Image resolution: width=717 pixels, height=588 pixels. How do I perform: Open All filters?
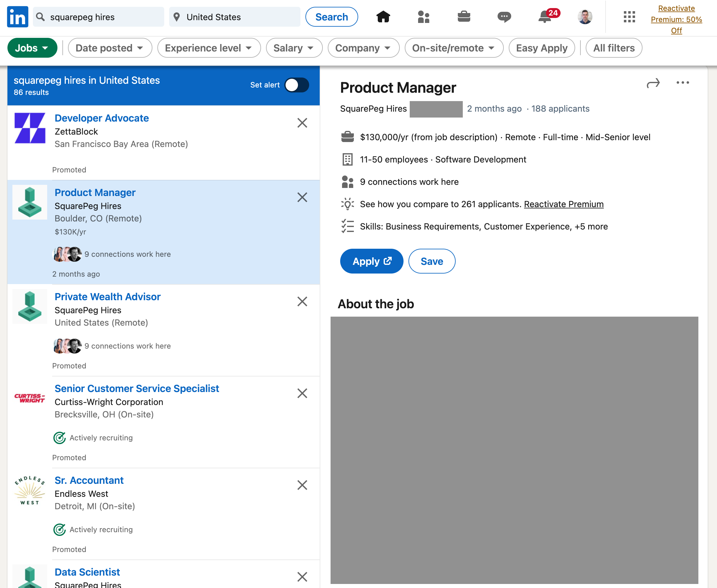pyautogui.click(x=614, y=48)
